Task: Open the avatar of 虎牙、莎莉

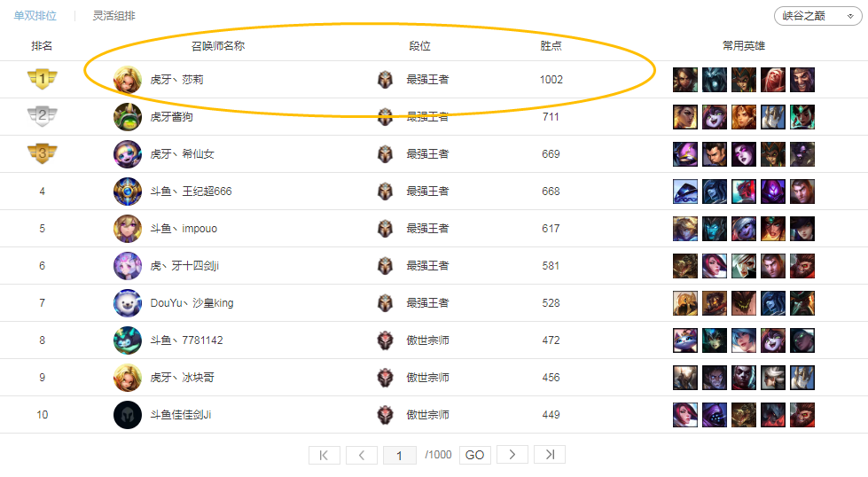Action: click(x=128, y=80)
